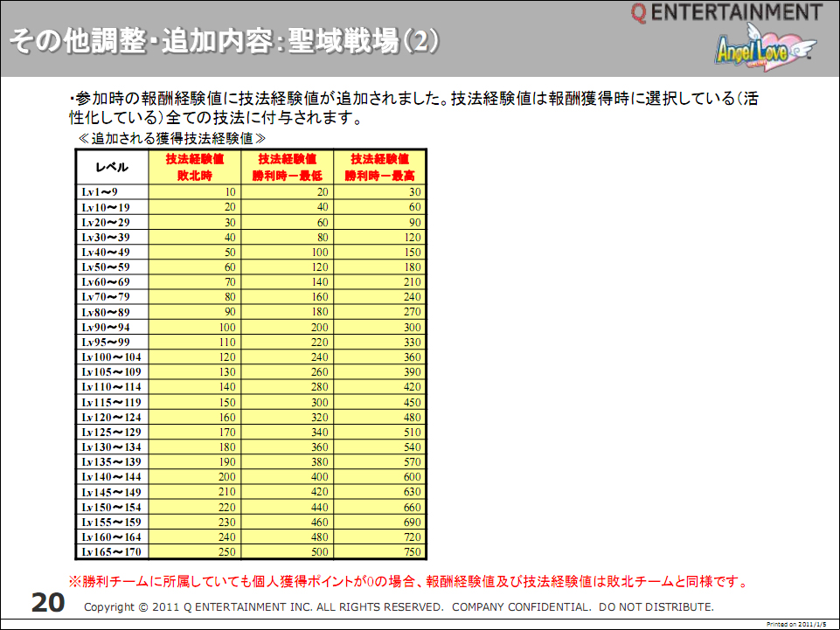This screenshot has height=630, width=840.
Task: Click the Lv165〜170 row label
Action: (x=110, y=552)
